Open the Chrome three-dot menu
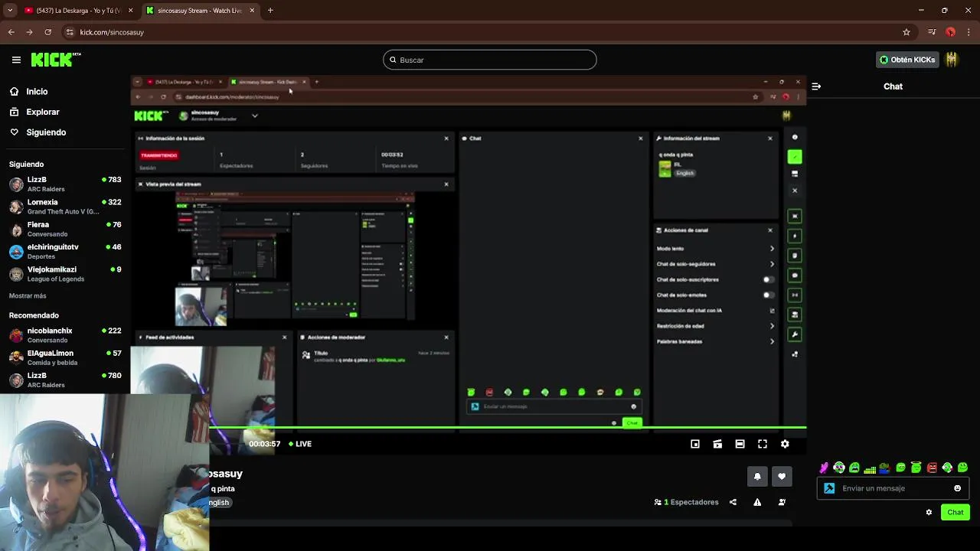The height and width of the screenshot is (551, 980). click(x=969, y=32)
